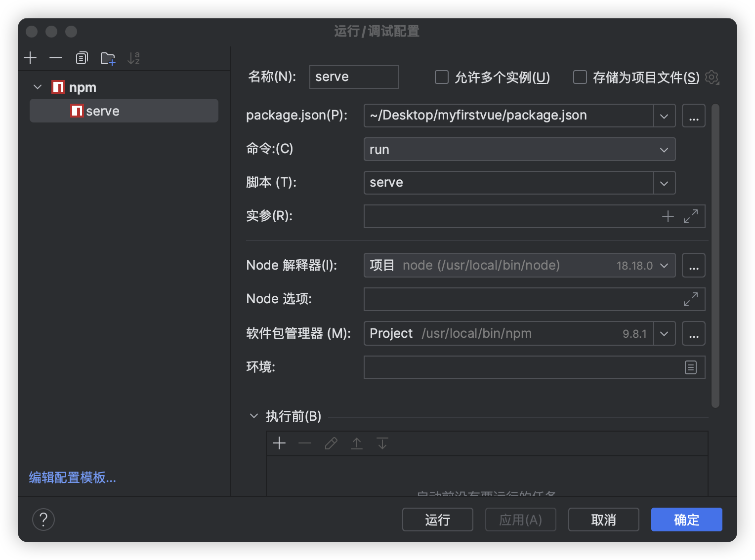Click the new folder icon in the toolbar
755x560 pixels.
click(108, 58)
